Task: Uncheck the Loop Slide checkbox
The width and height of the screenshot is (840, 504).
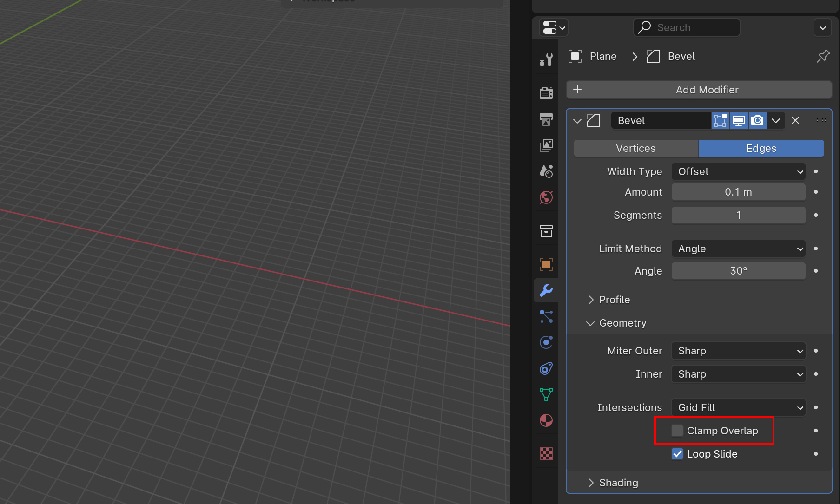Action: click(677, 454)
